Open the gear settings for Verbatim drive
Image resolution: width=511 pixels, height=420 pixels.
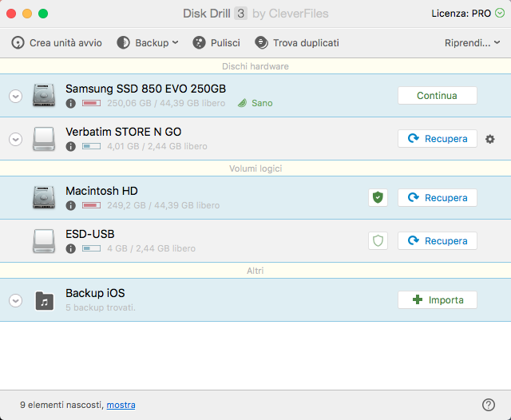click(x=489, y=139)
